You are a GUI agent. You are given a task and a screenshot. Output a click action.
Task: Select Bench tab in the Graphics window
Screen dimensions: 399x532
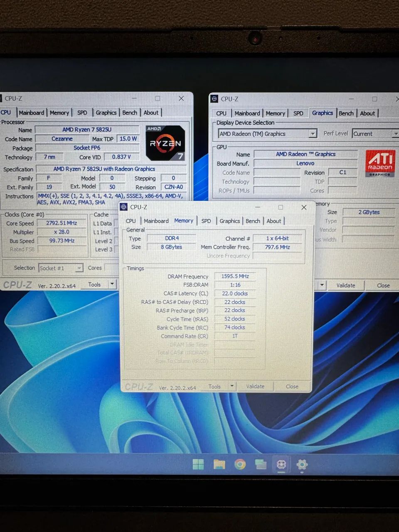click(x=346, y=113)
